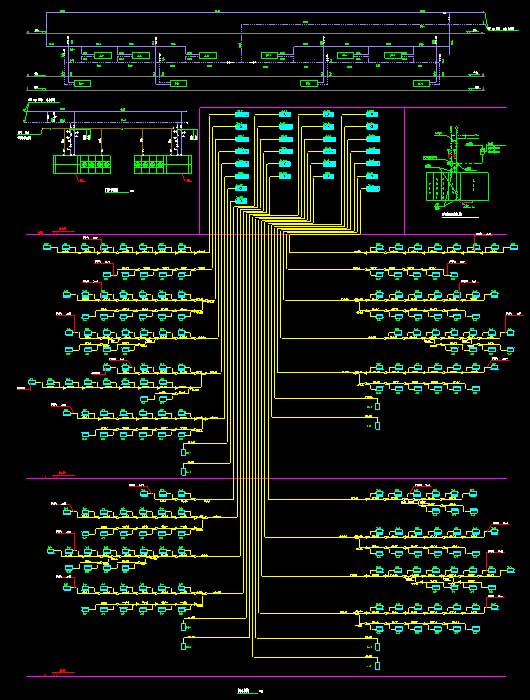Viewport: 530px width, 700px height.
Task: Click the underlined caption beneath green detail diagram
Action: click(452, 215)
